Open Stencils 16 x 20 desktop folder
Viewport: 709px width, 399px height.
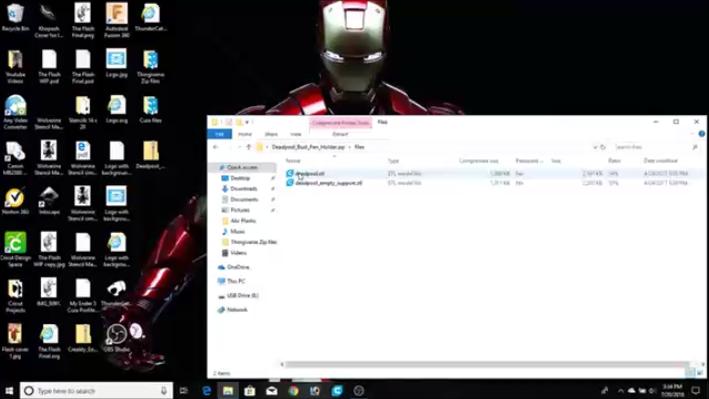(x=83, y=112)
